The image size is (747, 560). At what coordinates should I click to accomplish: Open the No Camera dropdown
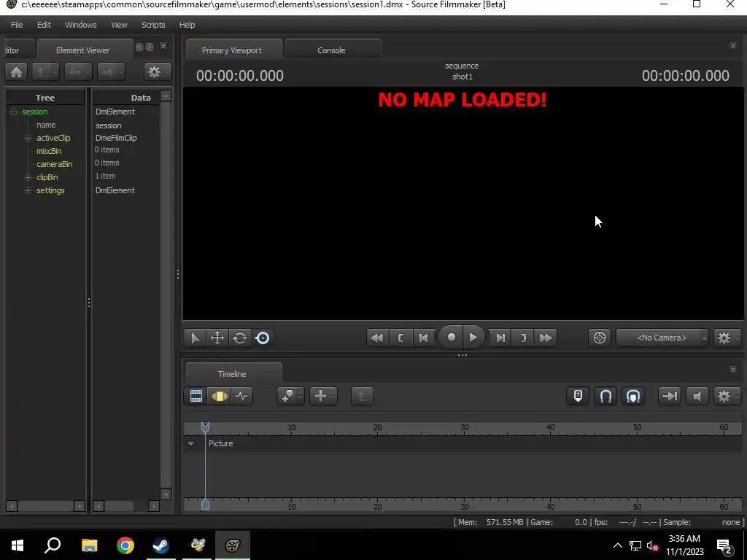[662, 338]
